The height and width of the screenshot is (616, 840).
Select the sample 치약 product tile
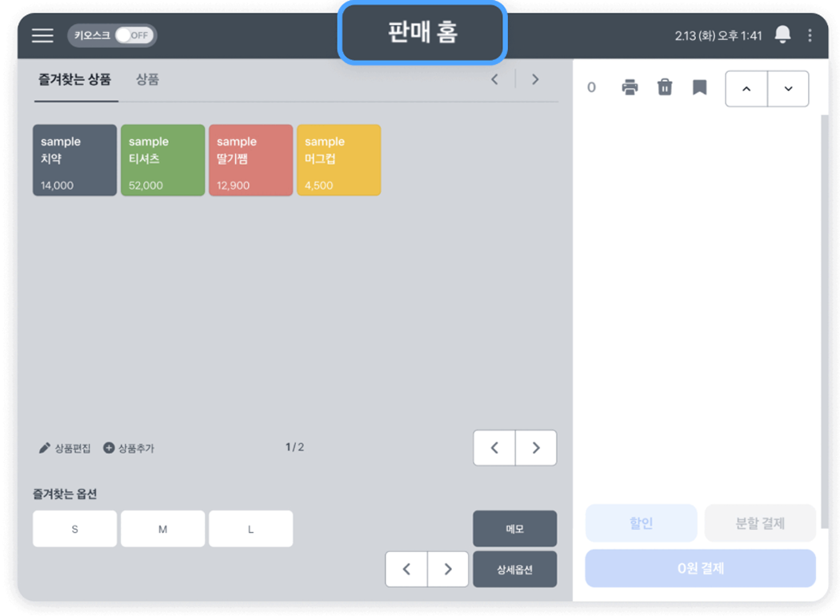click(74, 160)
